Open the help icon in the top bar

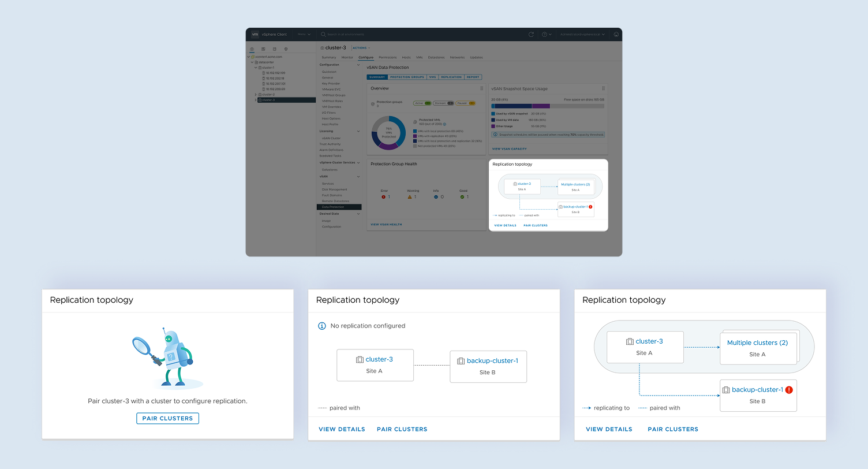[544, 34]
